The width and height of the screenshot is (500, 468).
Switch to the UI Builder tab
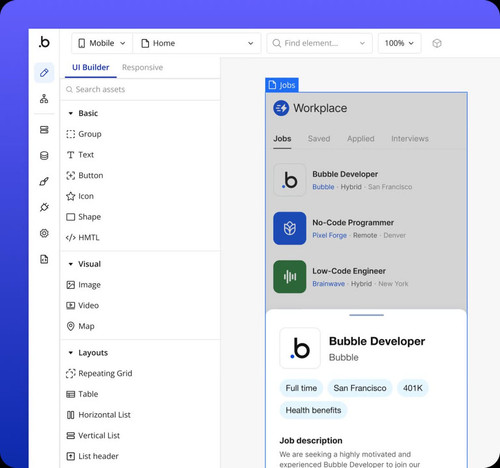[91, 67]
